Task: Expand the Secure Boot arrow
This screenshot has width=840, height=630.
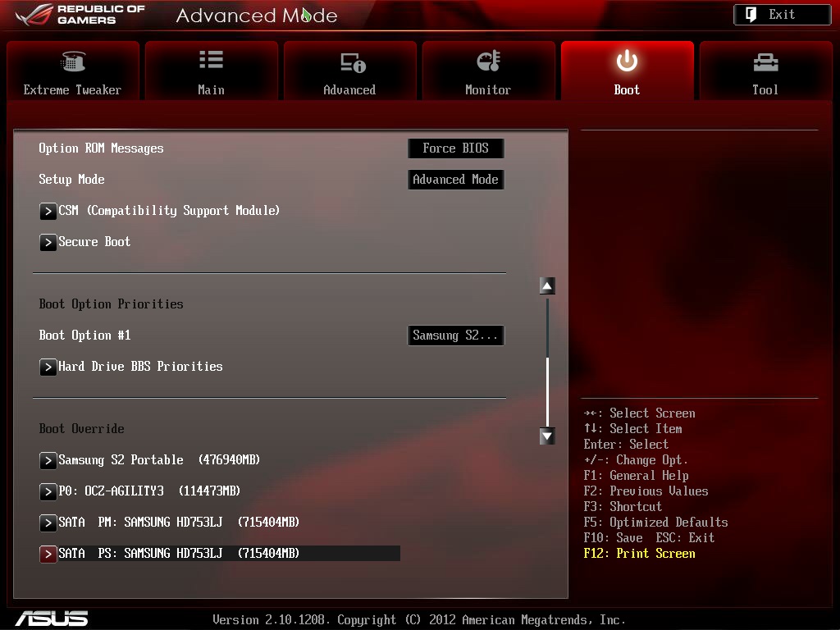Action: [x=48, y=242]
